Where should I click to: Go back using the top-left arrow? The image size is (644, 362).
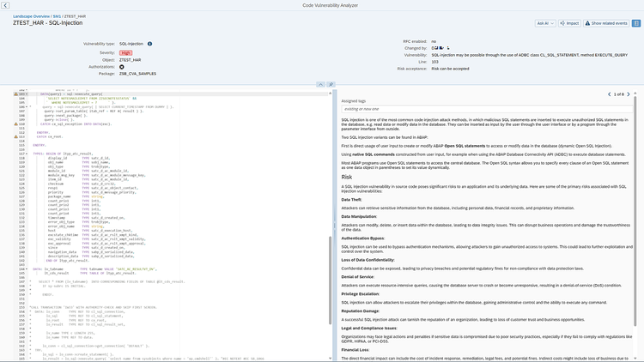pos(5,5)
